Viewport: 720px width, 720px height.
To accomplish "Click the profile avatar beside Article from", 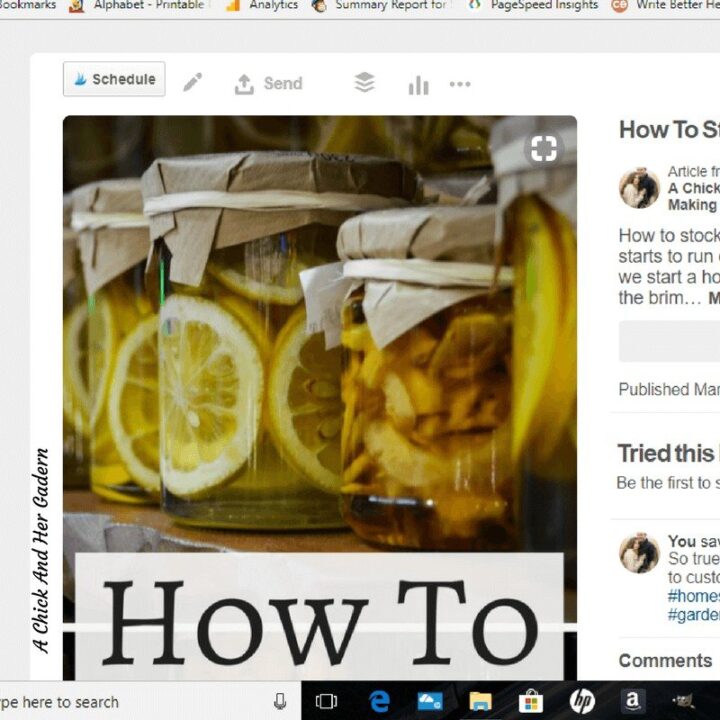I will coord(639,188).
